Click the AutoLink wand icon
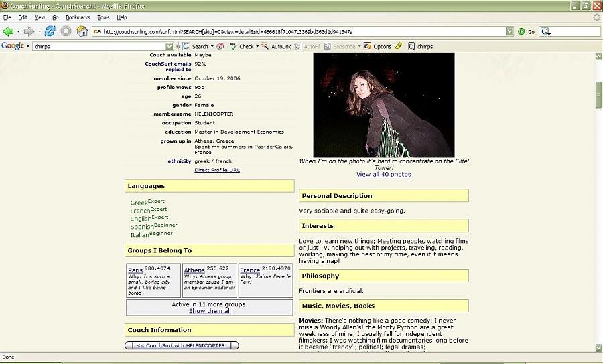 (x=265, y=46)
